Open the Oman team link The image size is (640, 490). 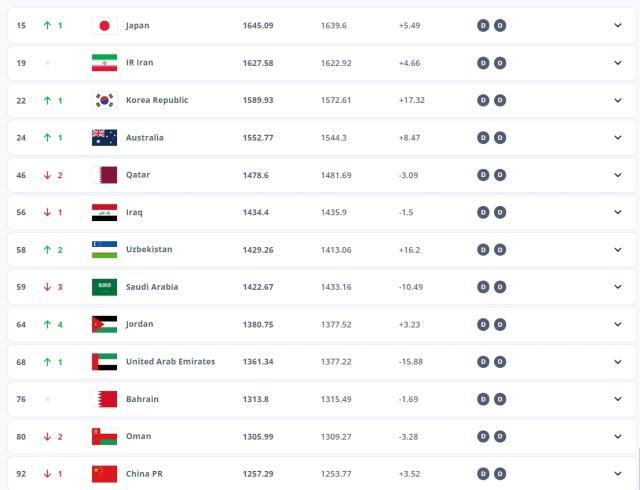coord(138,436)
